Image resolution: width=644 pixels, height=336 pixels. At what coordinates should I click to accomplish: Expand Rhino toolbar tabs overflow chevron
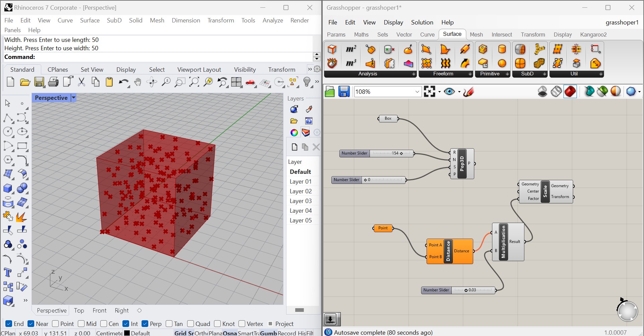point(310,69)
